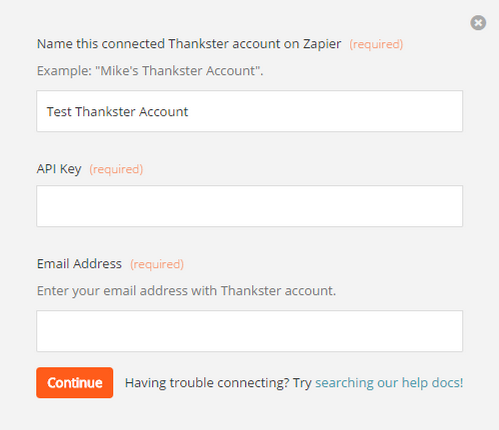Close the Thankster account connection dialog

(x=478, y=23)
